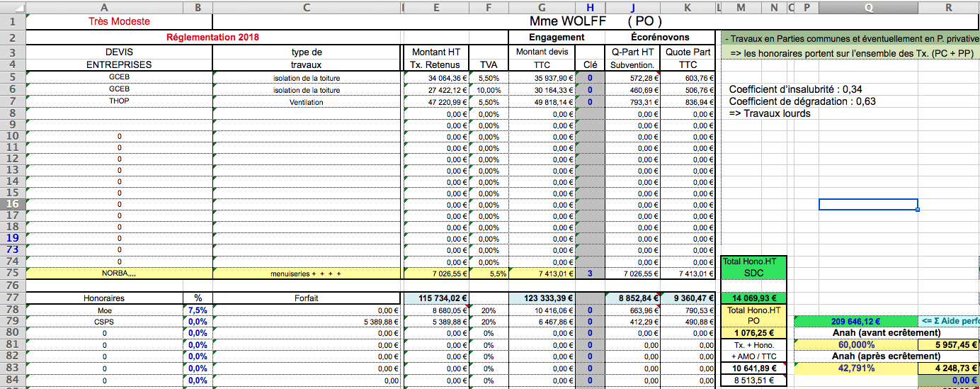Select the 'Réglementation 2018' heading cell
The width and height of the screenshot is (980, 389).
(x=213, y=37)
